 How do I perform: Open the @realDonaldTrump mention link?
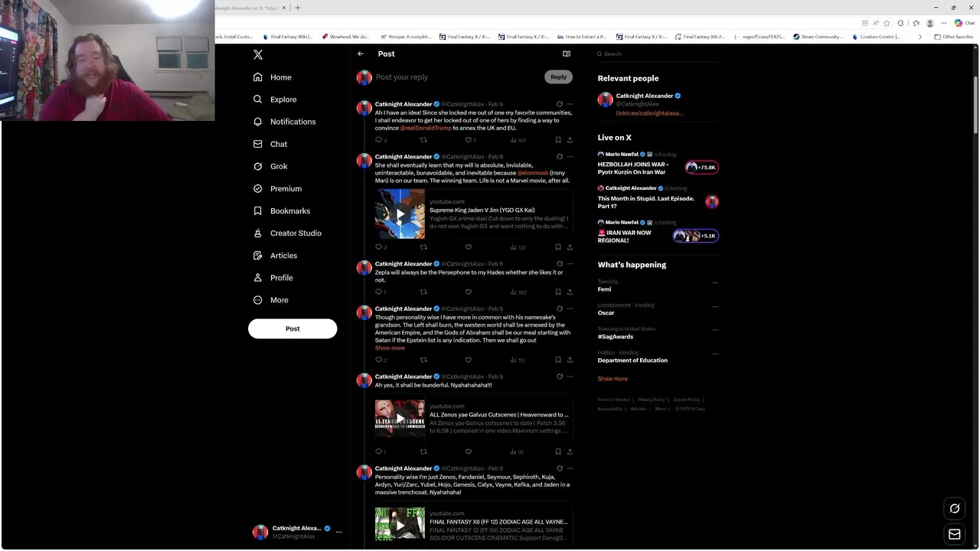426,128
